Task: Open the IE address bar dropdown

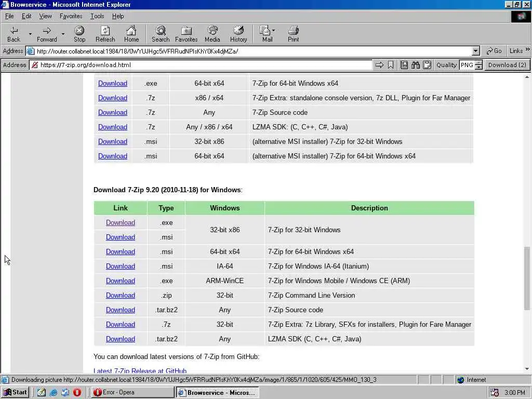Action: click(476, 51)
